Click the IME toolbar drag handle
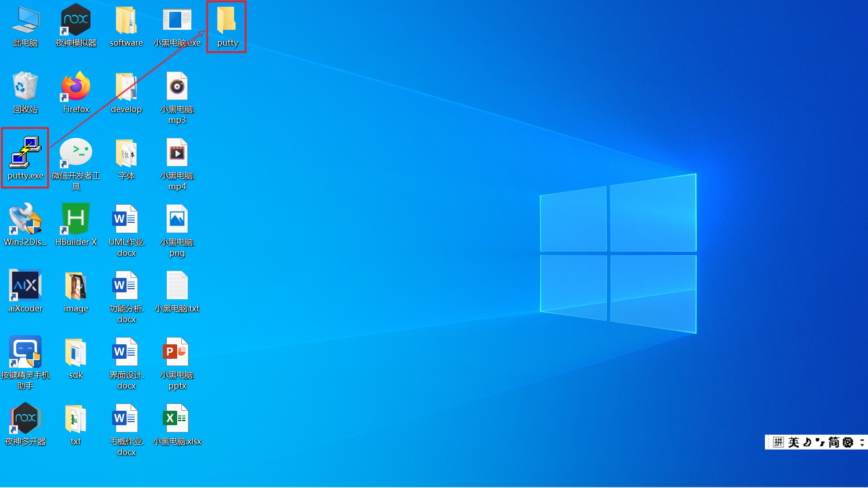This screenshot has width=868, height=488. (x=768, y=442)
